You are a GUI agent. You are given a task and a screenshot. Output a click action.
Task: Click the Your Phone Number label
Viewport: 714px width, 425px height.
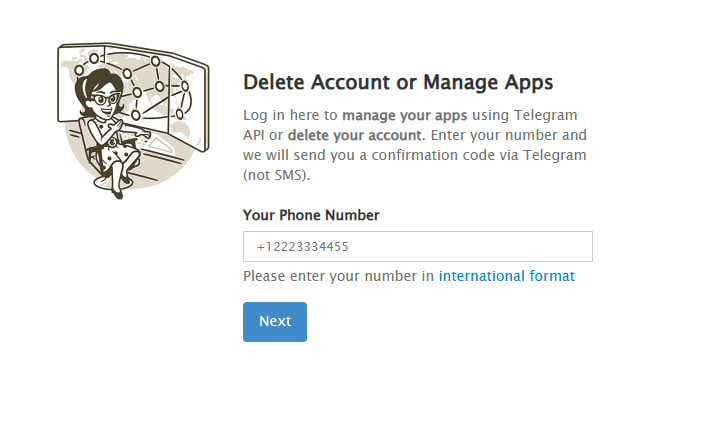click(311, 215)
